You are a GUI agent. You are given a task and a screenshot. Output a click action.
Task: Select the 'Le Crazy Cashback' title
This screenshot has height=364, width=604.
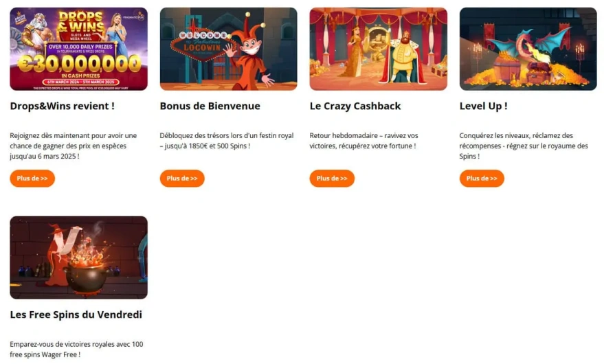(355, 106)
